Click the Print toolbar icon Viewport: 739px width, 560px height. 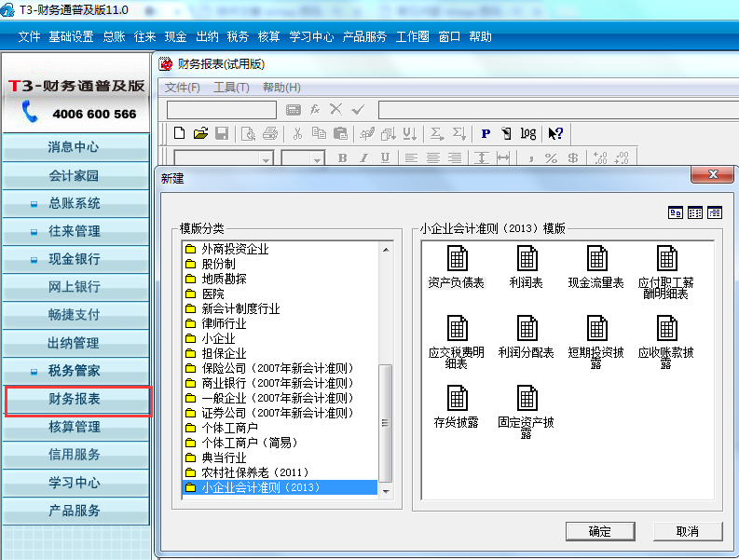tap(270, 133)
